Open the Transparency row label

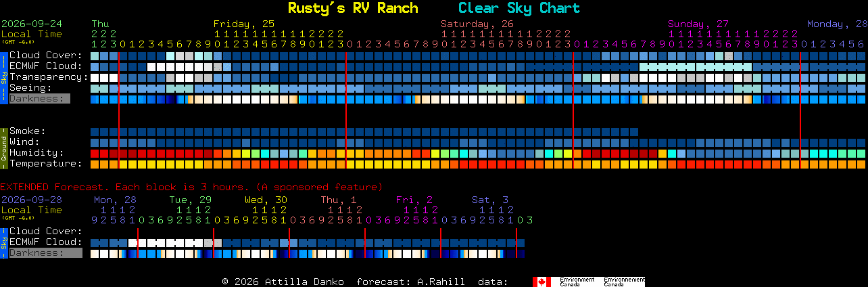point(49,76)
